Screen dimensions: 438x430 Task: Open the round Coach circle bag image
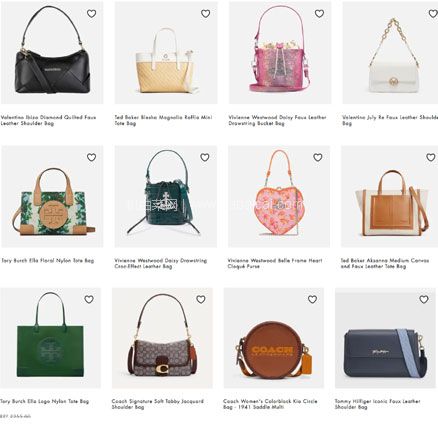[x=274, y=338]
